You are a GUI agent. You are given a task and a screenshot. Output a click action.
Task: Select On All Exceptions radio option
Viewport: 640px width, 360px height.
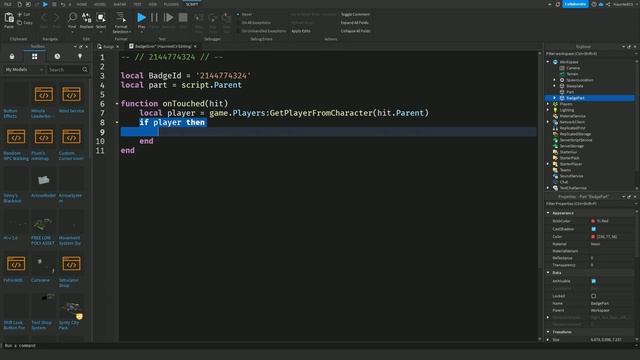click(238, 23)
